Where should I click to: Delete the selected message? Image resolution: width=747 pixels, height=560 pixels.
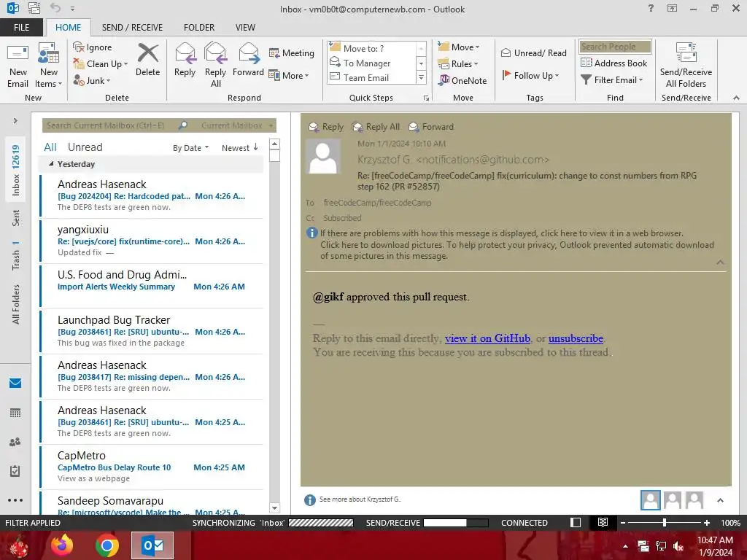147,60
